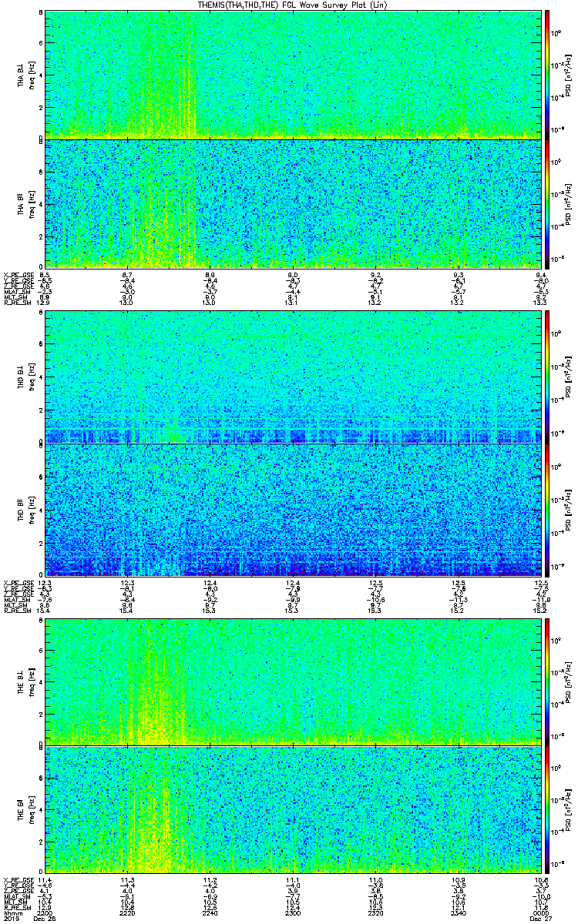
Task: Click the 2300 time tick label
Action: [292, 913]
